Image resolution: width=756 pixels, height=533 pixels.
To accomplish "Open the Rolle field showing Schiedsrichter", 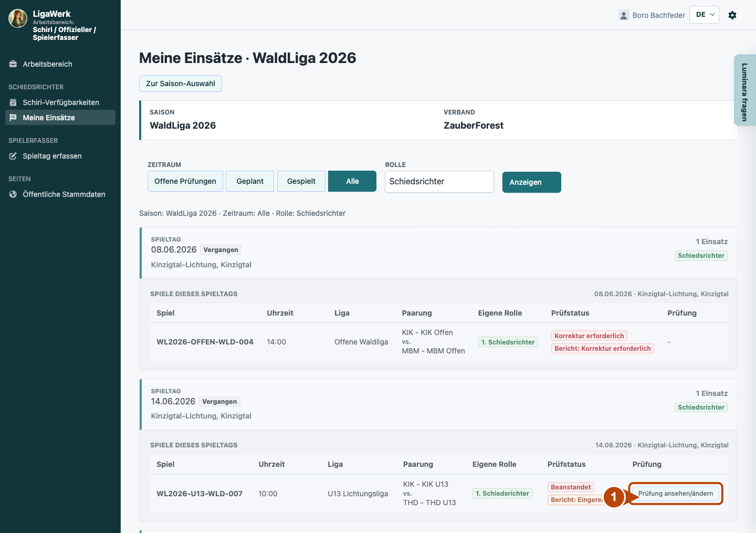I will (x=439, y=182).
